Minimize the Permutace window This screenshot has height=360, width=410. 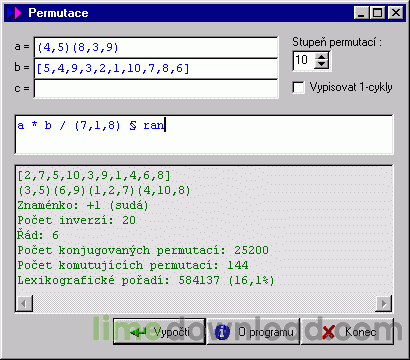(x=362, y=13)
